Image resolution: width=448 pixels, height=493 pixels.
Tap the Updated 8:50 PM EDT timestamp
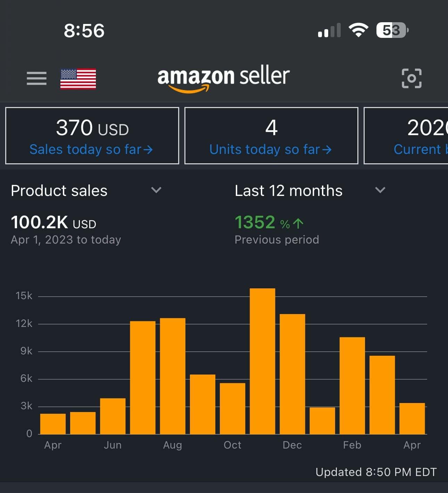tap(376, 472)
